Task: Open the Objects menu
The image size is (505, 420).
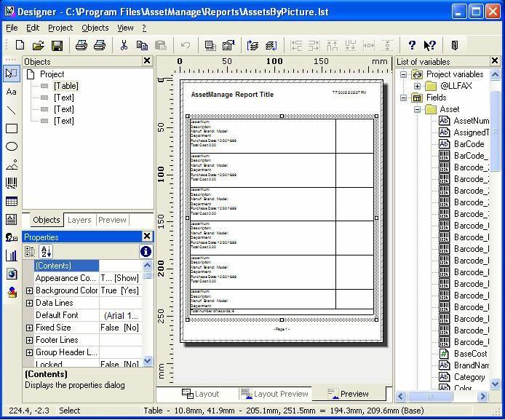Action: pos(95,28)
